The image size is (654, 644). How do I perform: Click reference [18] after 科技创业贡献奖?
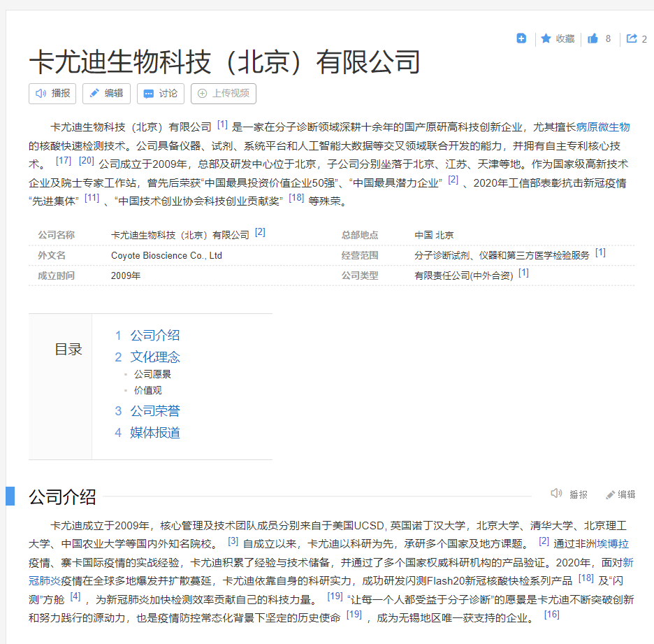click(x=296, y=198)
